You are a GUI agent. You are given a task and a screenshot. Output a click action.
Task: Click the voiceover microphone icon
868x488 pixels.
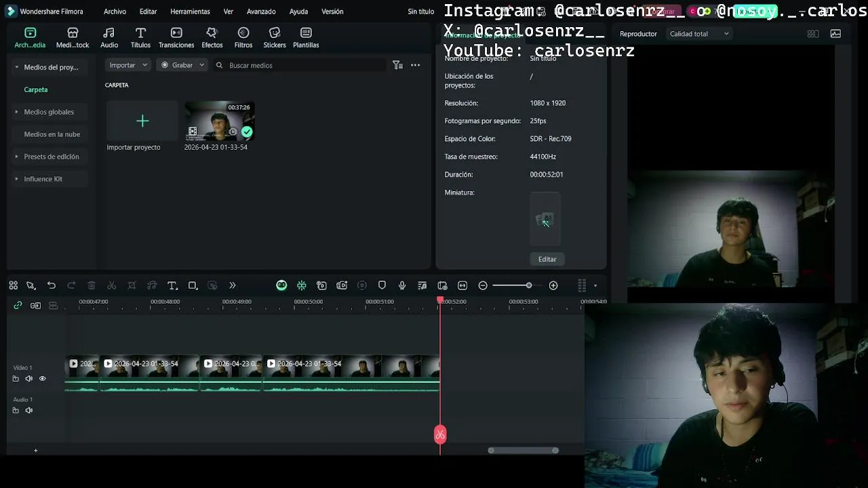(402, 286)
